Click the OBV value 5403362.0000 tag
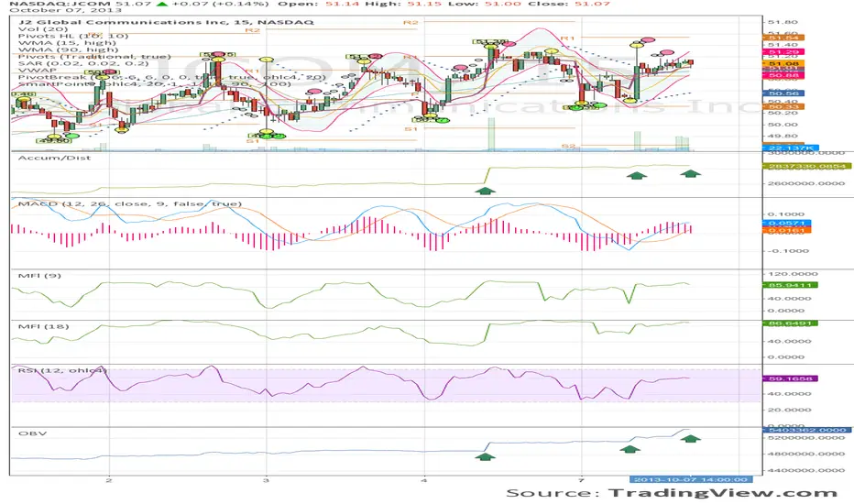The height and width of the screenshot is (504, 854). (806, 431)
